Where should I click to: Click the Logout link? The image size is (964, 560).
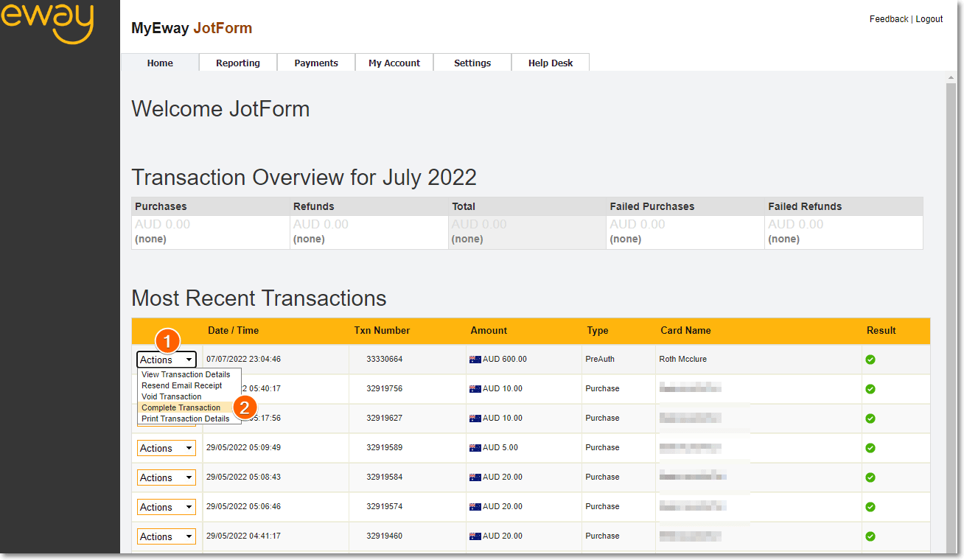click(x=929, y=19)
